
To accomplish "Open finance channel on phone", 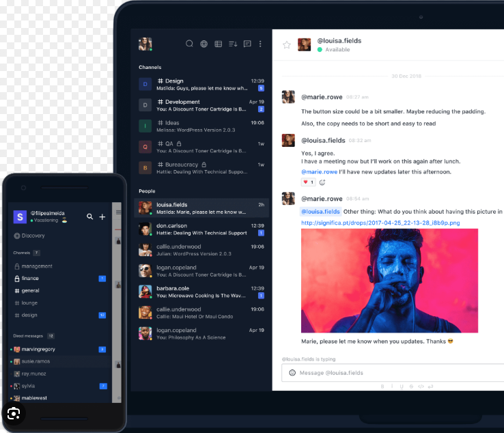I will pyautogui.click(x=60, y=279).
